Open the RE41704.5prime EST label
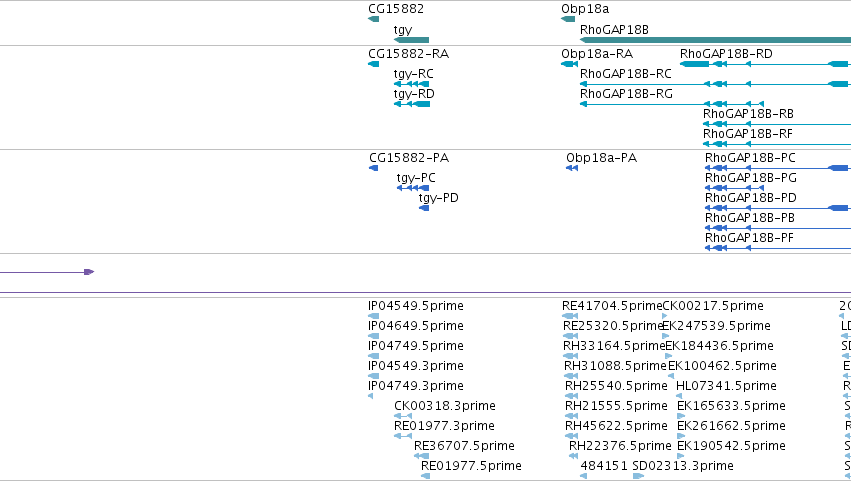The image size is (851, 481). [612, 306]
